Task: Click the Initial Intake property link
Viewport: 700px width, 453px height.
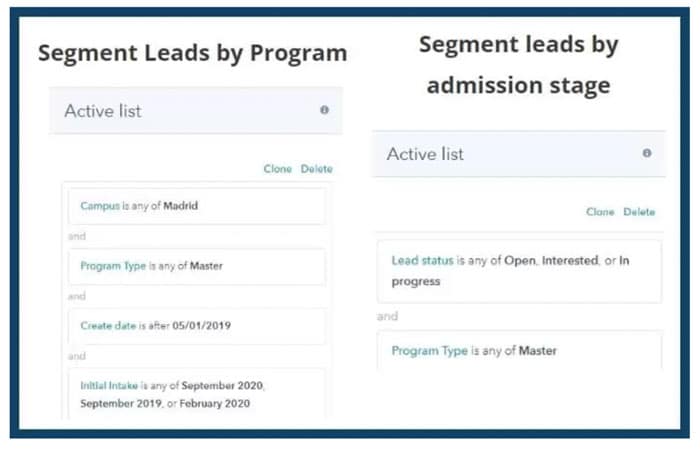Action: [109, 386]
